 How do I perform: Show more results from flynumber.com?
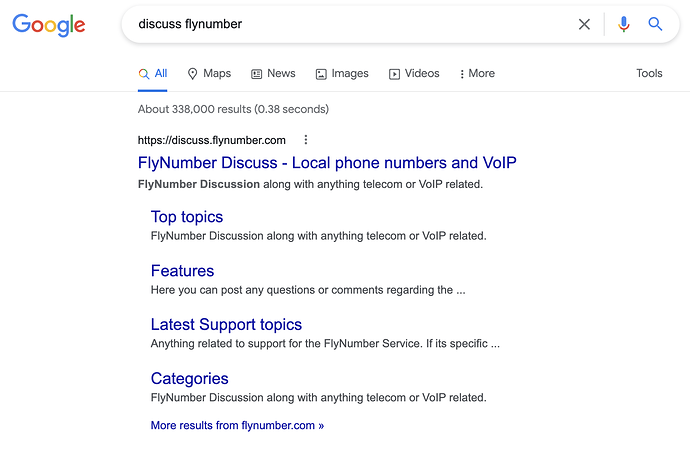click(x=237, y=425)
